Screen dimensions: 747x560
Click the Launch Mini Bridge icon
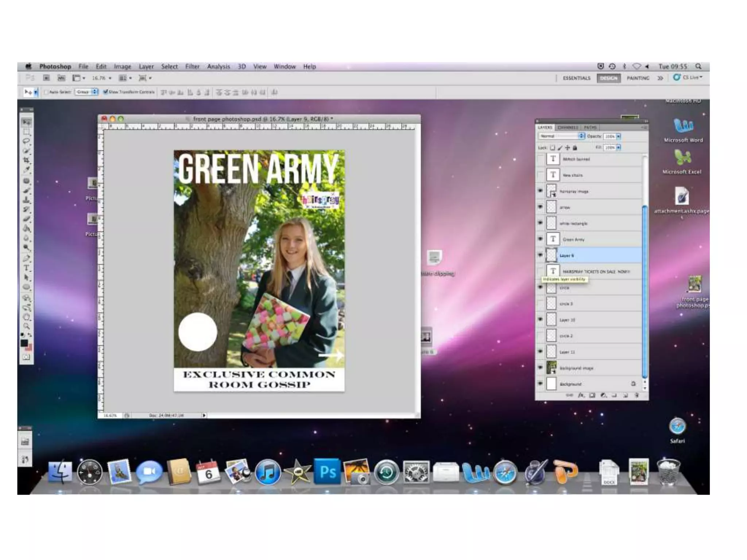[x=61, y=78]
